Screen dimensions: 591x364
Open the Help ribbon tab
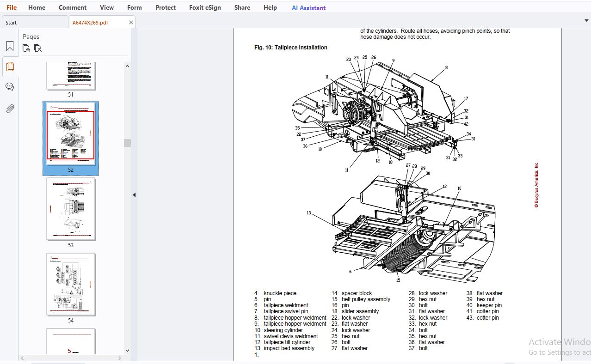(x=270, y=7)
